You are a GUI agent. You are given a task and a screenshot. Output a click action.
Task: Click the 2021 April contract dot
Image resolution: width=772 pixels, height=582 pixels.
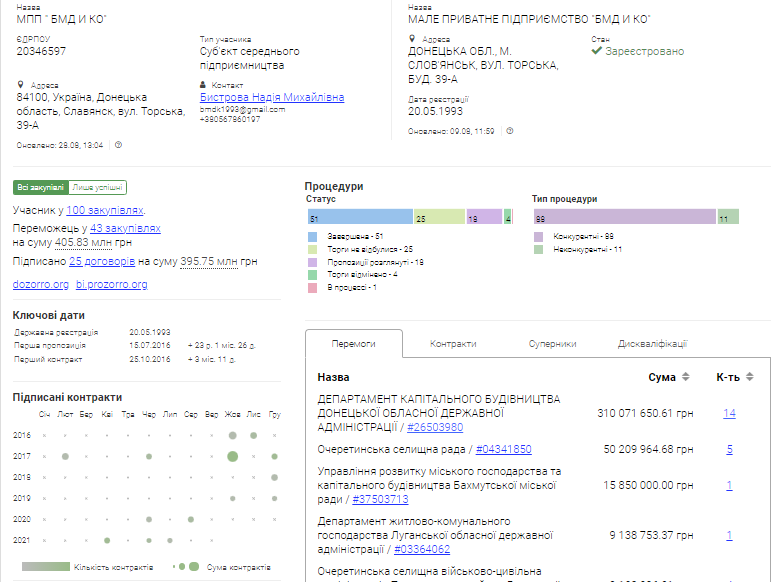107,541
